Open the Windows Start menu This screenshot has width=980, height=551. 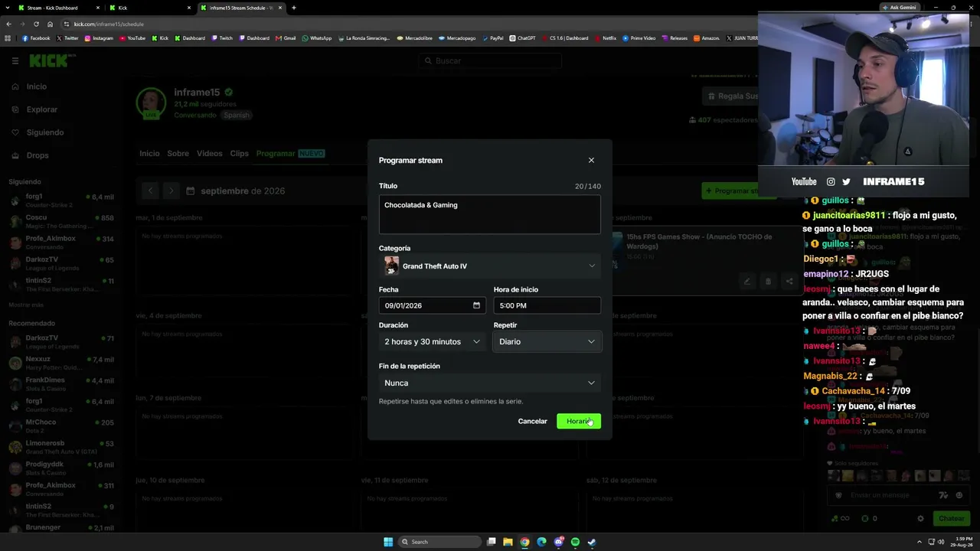(388, 542)
